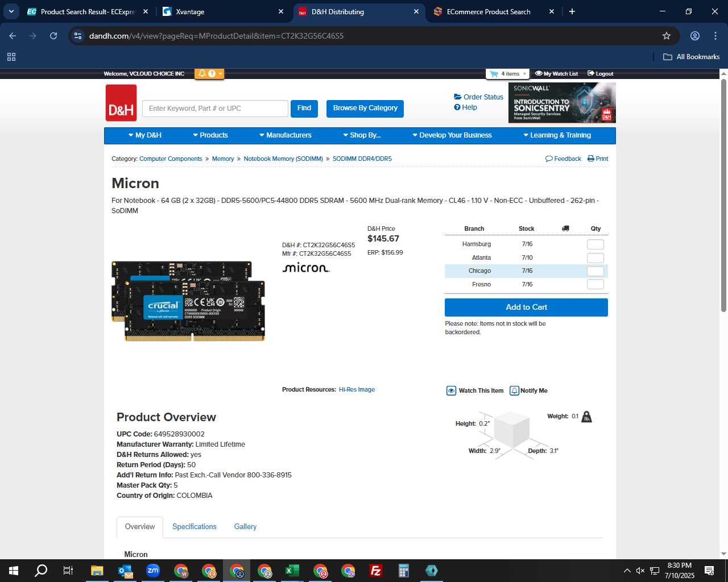Click the D&H logo
The width and height of the screenshot is (728, 582).
(x=121, y=103)
